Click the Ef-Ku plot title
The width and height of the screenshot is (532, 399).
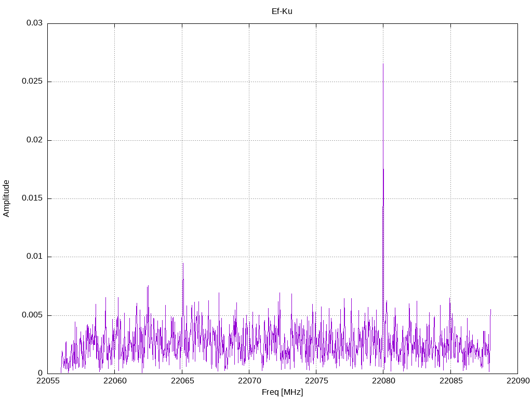pyautogui.click(x=282, y=11)
